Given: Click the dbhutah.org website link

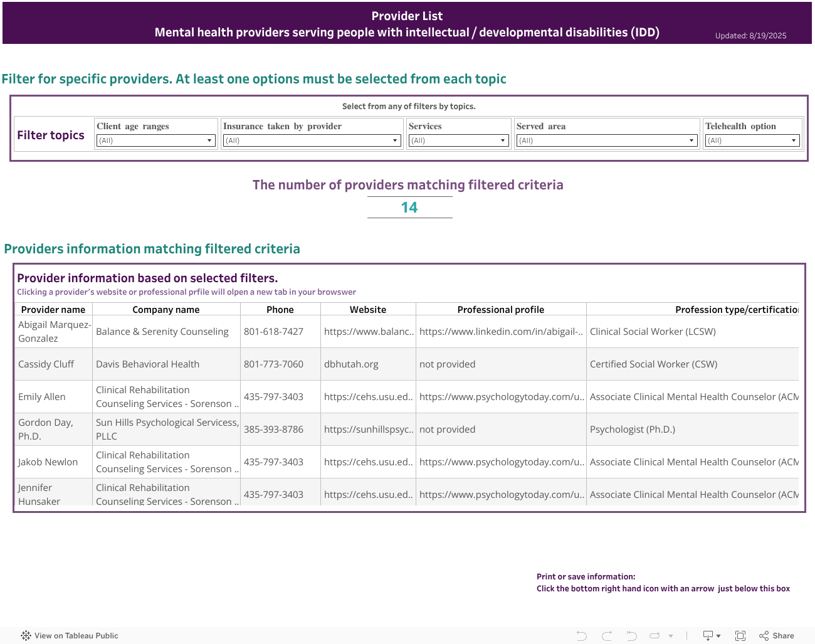Looking at the screenshot, I should click(x=351, y=364).
